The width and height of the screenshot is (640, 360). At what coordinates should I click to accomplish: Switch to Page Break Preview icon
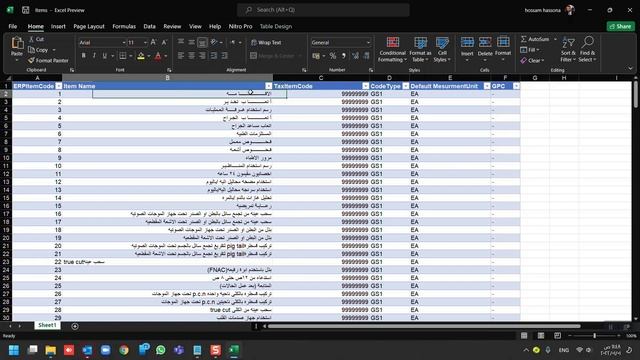[558, 336]
